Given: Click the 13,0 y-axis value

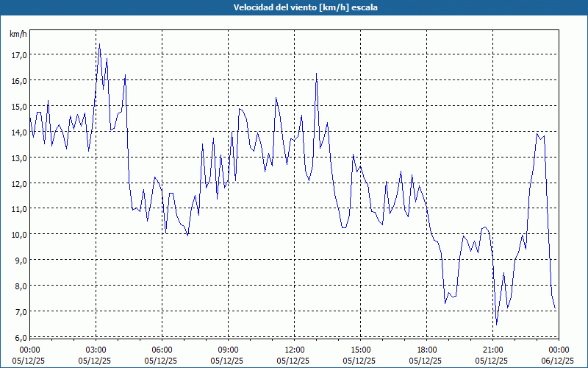Looking at the screenshot, I should (x=20, y=158).
